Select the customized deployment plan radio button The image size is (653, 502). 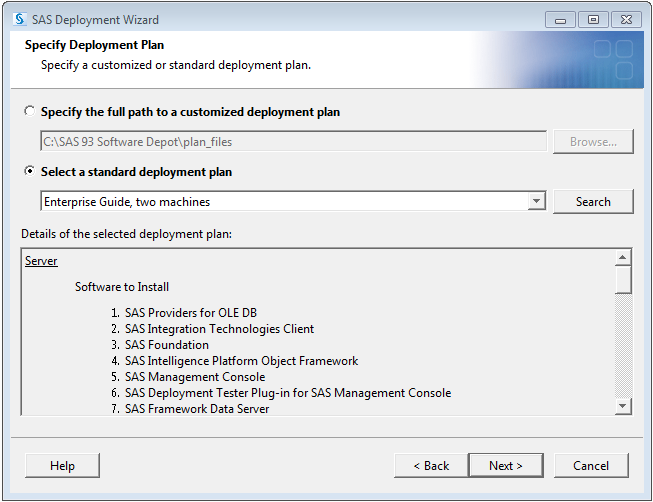pyautogui.click(x=30, y=112)
